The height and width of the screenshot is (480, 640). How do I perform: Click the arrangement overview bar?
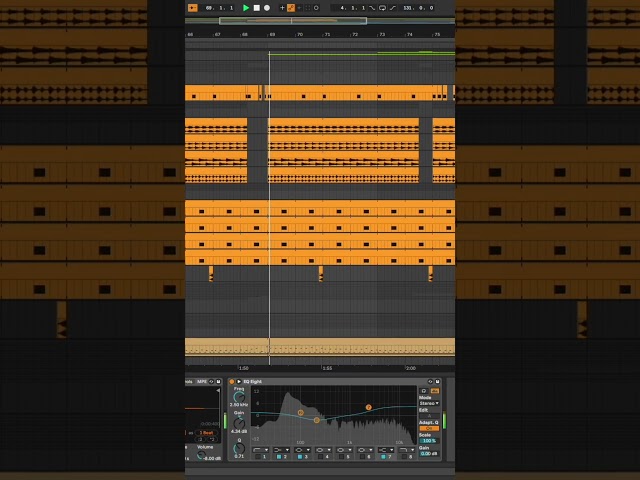(320, 21)
